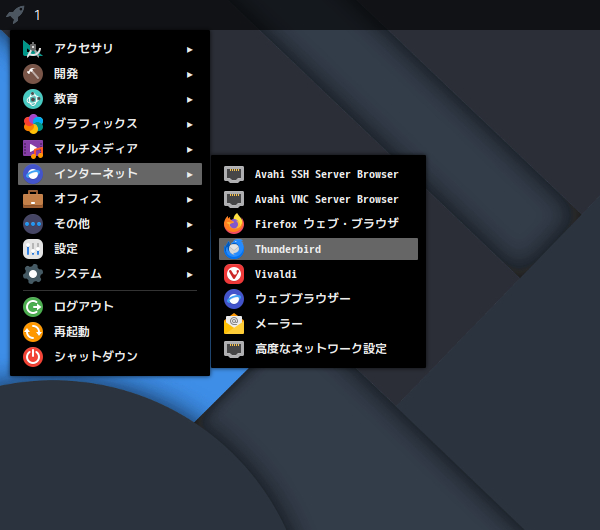
Task: Click the 設定 sliders icon
Action: click(x=33, y=249)
